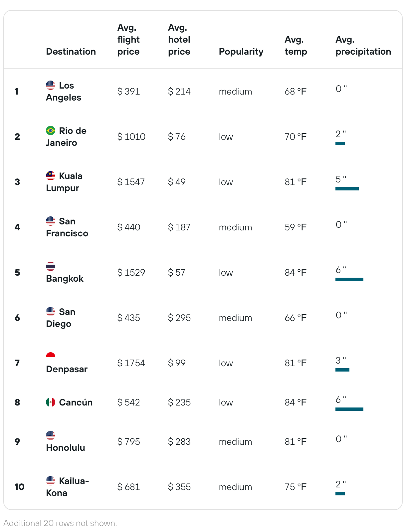Click the Malaysia flag beside Kuala Lumpur
This screenshot has width=406, height=532.
pyautogui.click(x=51, y=176)
